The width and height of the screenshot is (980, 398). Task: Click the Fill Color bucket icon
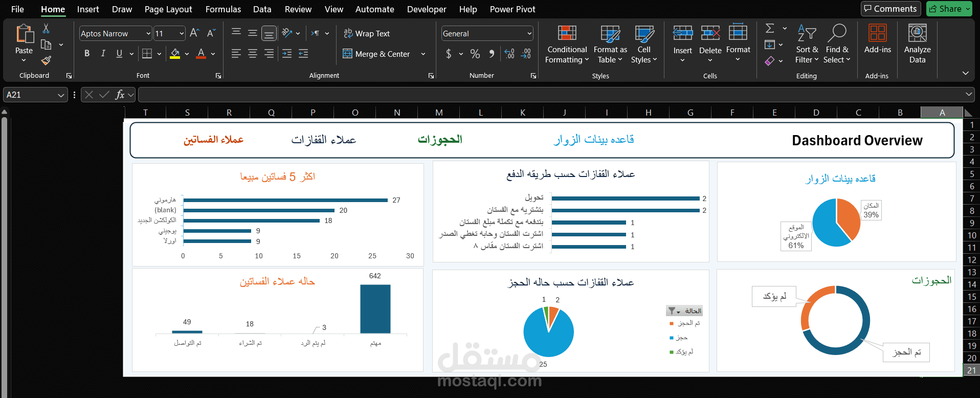(x=175, y=53)
